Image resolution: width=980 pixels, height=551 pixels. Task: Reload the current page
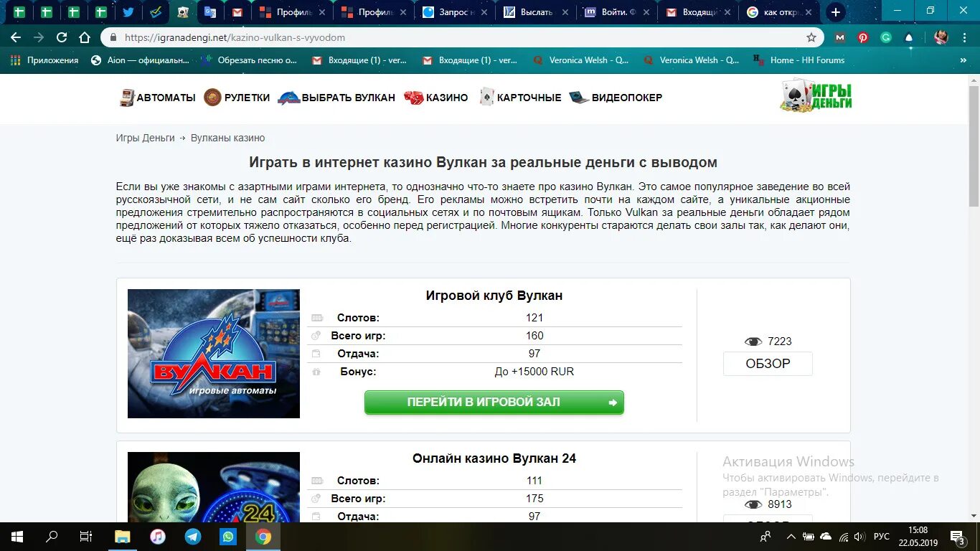[x=62, y=37]
